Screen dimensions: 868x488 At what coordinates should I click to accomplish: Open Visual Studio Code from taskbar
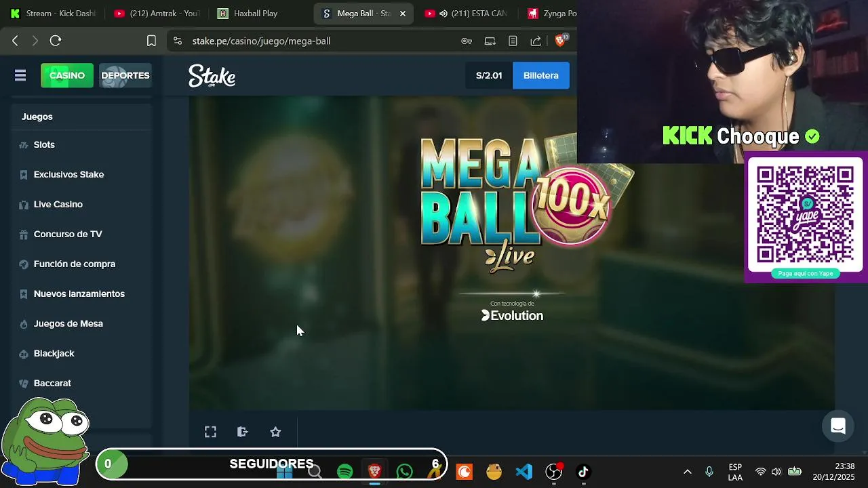(x=524, y=472)
